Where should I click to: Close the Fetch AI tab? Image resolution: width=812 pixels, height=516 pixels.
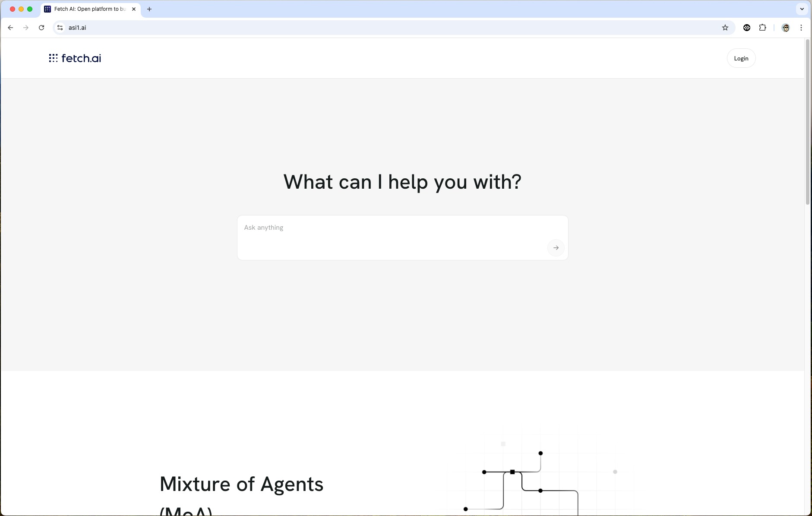coord(134,9)
